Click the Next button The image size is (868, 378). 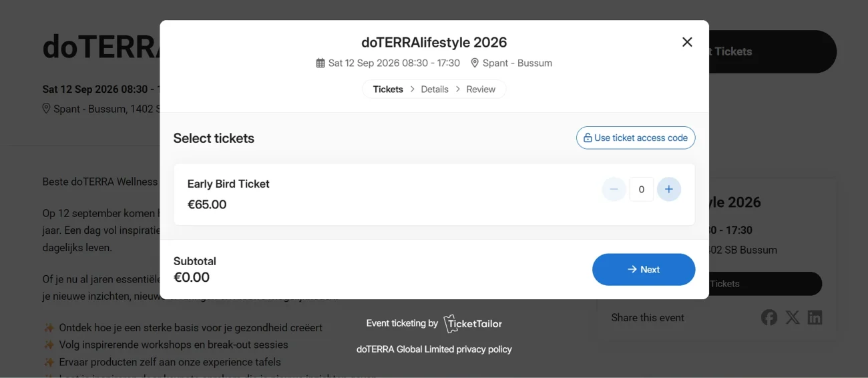[x=644, y=270]
